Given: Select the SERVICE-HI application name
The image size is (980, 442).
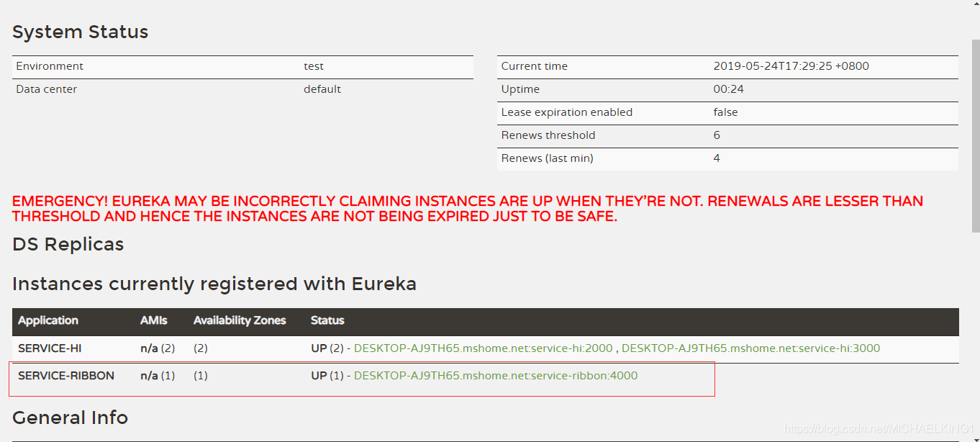Looking at the screenshot, I should (50, 348).
